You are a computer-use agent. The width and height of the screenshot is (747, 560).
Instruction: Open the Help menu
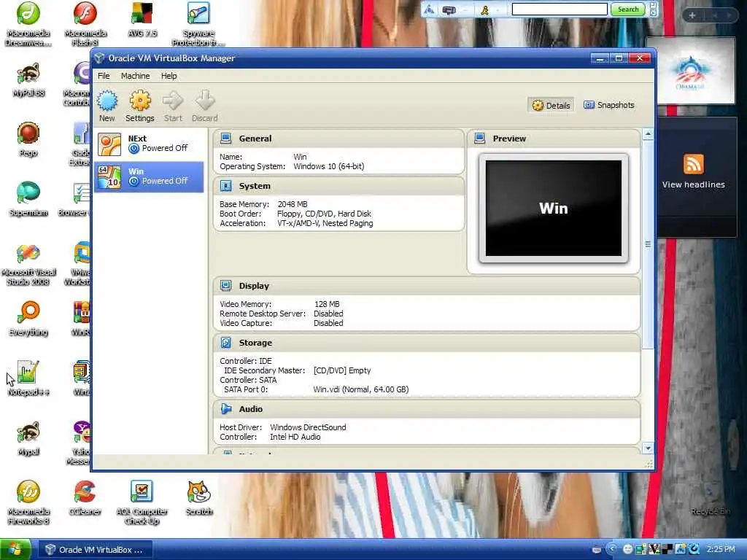point(169,76)
